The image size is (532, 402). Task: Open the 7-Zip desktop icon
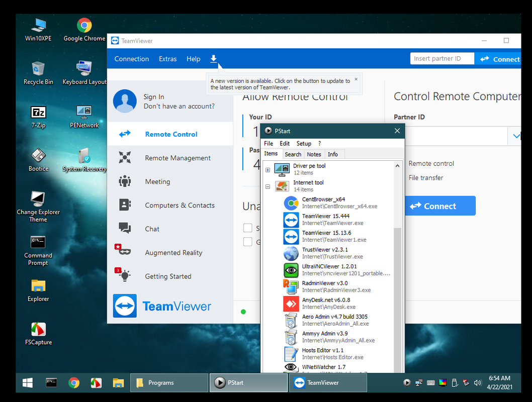pos(38,117)
